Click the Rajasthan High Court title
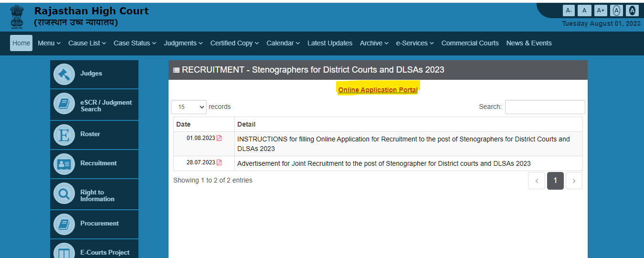The image size is (644, 258). (91, 11)
